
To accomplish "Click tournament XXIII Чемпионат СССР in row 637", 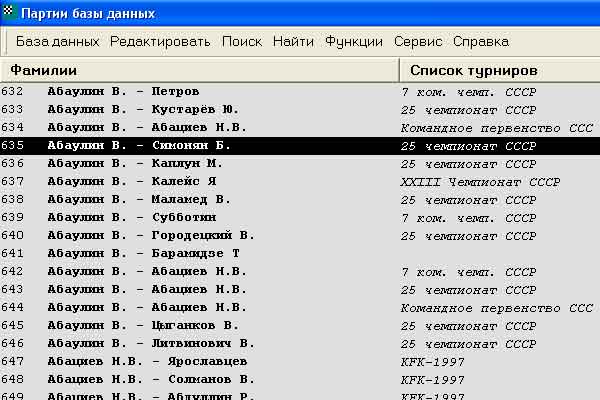I will tap(480, 182).
